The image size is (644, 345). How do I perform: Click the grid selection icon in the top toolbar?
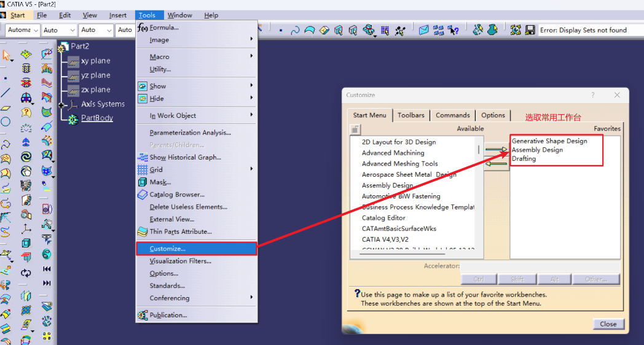[x=385, y=30]
